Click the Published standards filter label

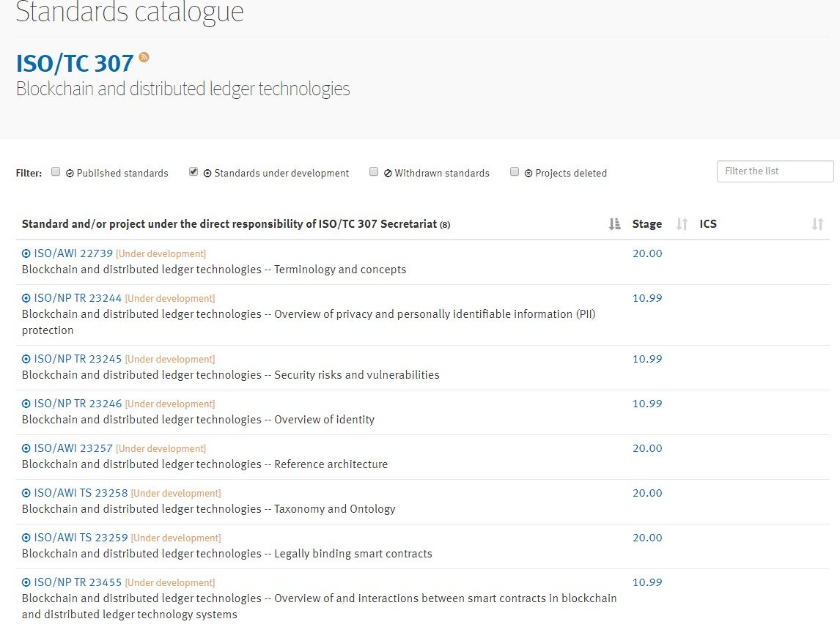click(x=122, y=174)
